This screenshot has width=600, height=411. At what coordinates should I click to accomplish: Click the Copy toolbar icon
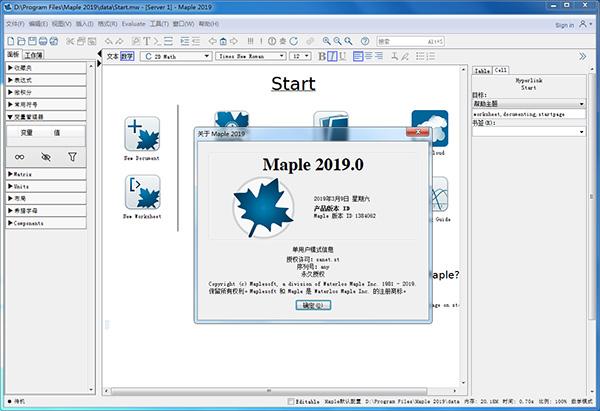[81, 41]
